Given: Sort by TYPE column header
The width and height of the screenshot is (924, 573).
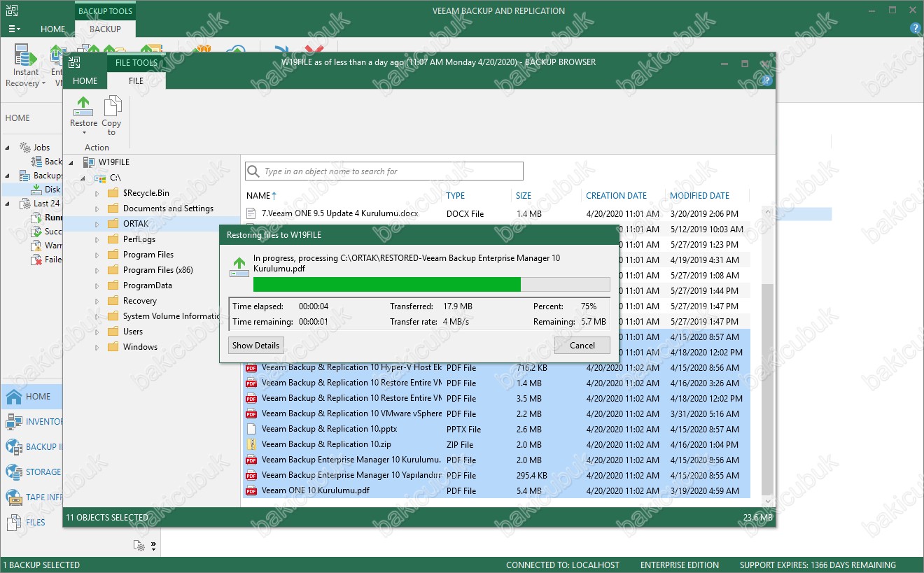Looking at the screenshot, I should pyautogui.click(x=456, y=196).
